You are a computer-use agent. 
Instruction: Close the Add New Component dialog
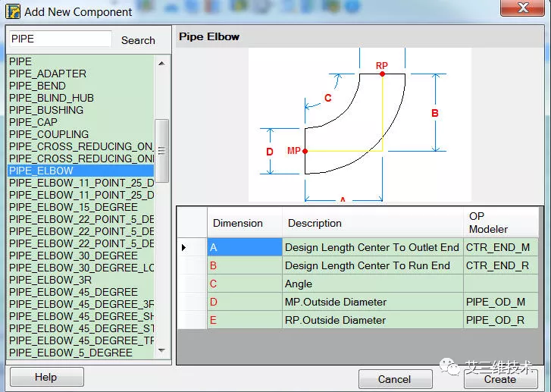click(525, 9)
